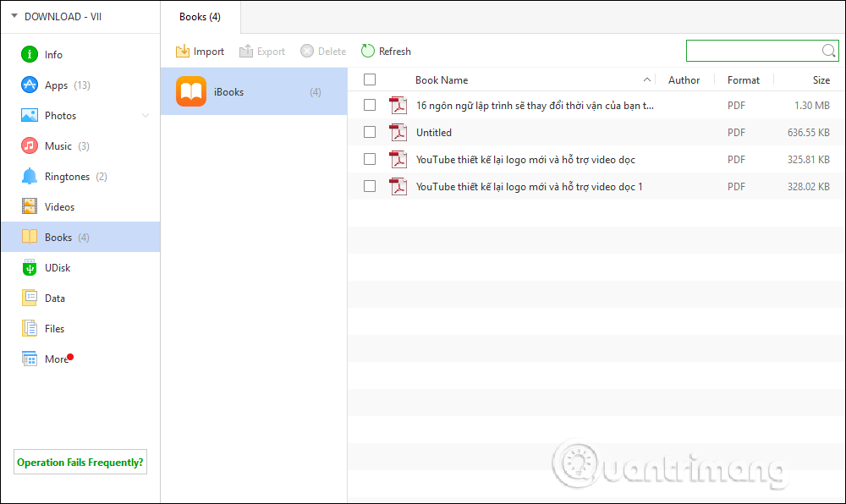Open the More section icon

pos(29,359)
